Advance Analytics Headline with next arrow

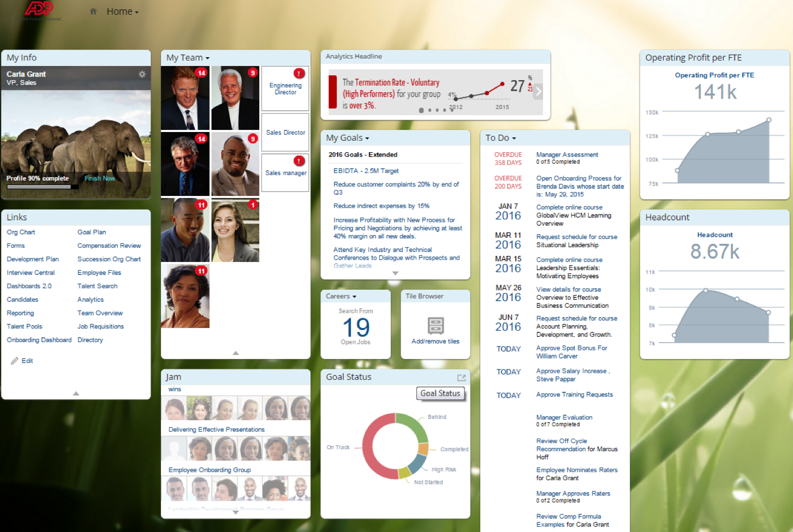coord(538,92)
